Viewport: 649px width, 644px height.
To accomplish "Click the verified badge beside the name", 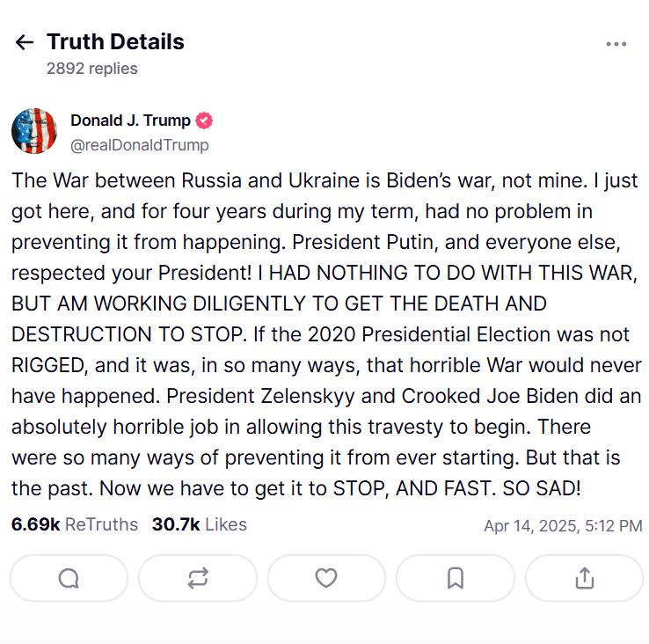I will coord(204,121).
